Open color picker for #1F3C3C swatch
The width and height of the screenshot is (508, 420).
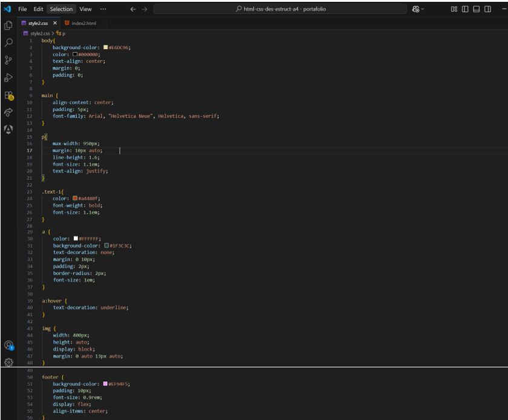coord(106,246)
